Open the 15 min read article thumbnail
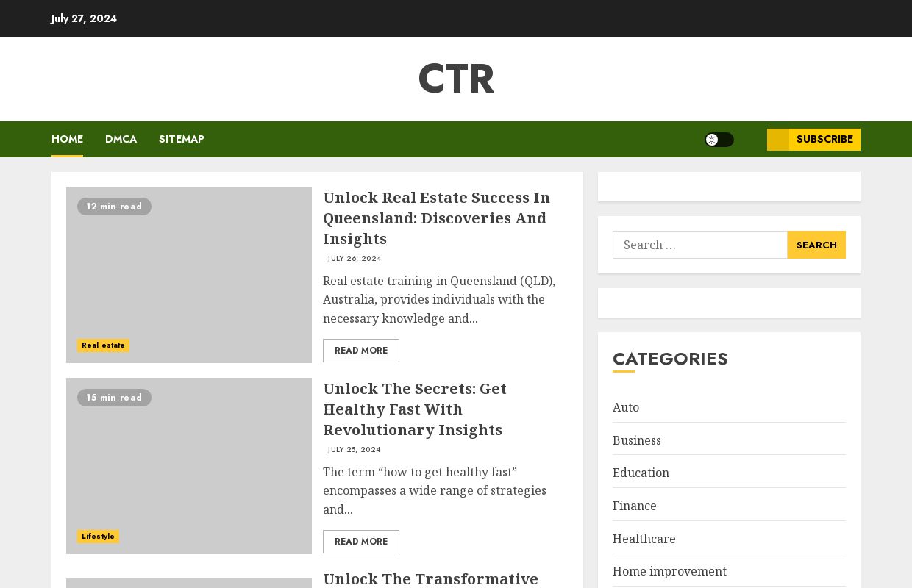The height and width of the screenshot is (588, 912). [x=189, y=466]
